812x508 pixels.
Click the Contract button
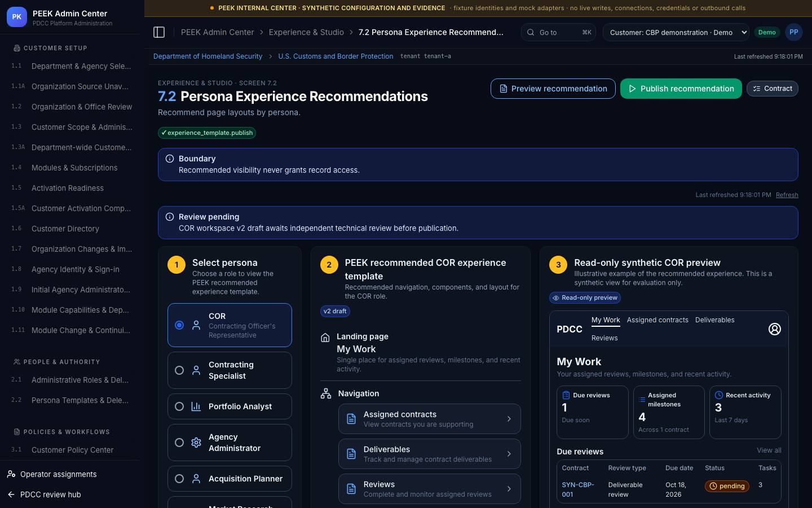pyautogui.click(x=772, y=89)
